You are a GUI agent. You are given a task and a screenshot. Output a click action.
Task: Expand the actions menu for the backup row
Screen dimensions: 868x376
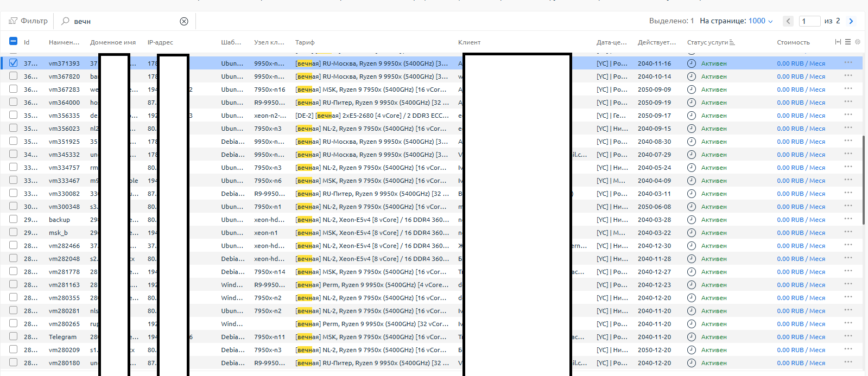848,219
